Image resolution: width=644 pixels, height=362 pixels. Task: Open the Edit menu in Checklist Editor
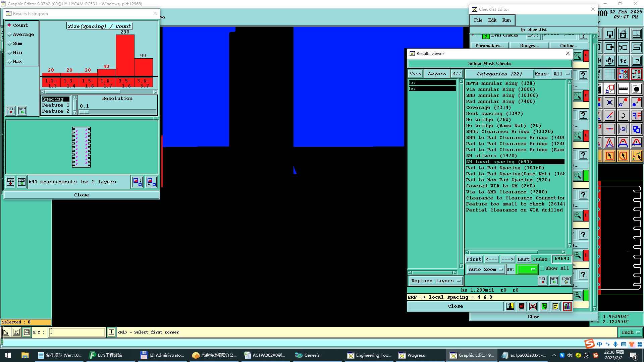(x=492, y=20)
